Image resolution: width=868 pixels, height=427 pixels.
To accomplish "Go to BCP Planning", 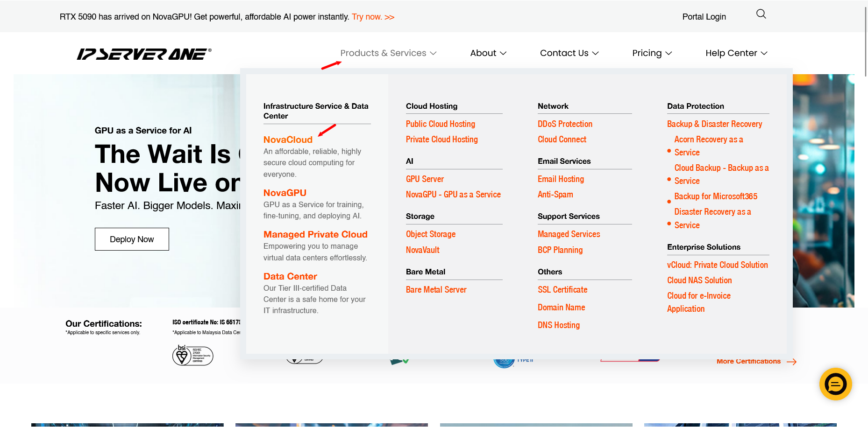I will click(560, 250).
